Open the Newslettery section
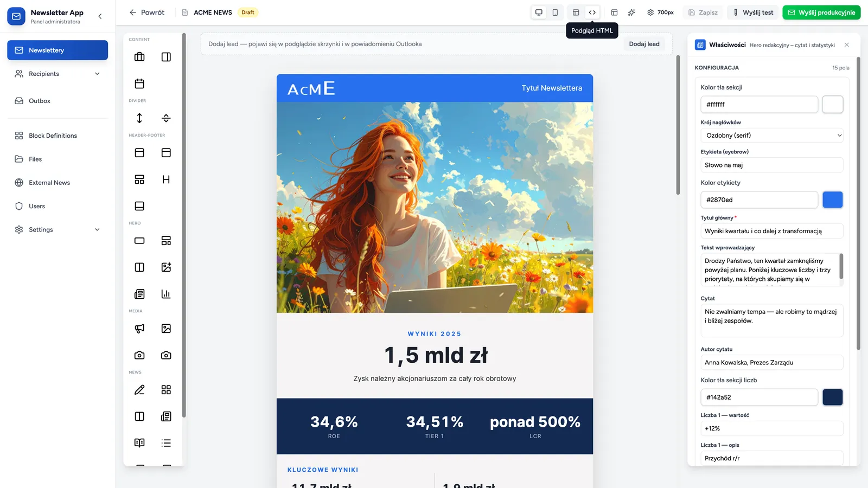The width and height of the screenshot is (868, 488). click(58, 50)
